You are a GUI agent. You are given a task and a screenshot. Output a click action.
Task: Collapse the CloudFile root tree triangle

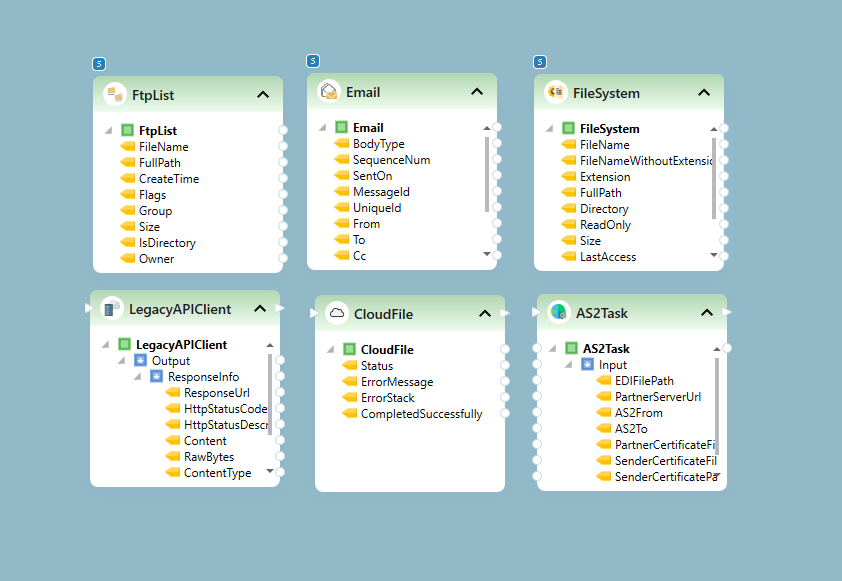point(331,350)
